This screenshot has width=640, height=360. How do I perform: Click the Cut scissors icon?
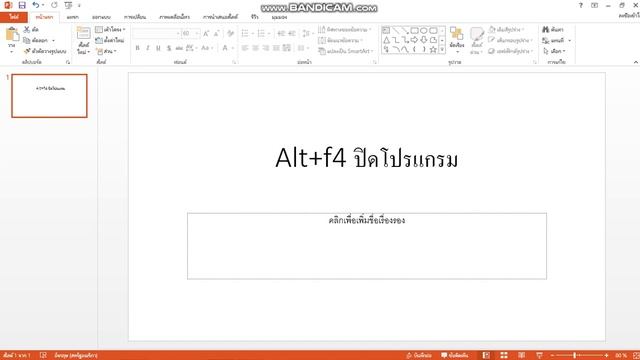27,29
